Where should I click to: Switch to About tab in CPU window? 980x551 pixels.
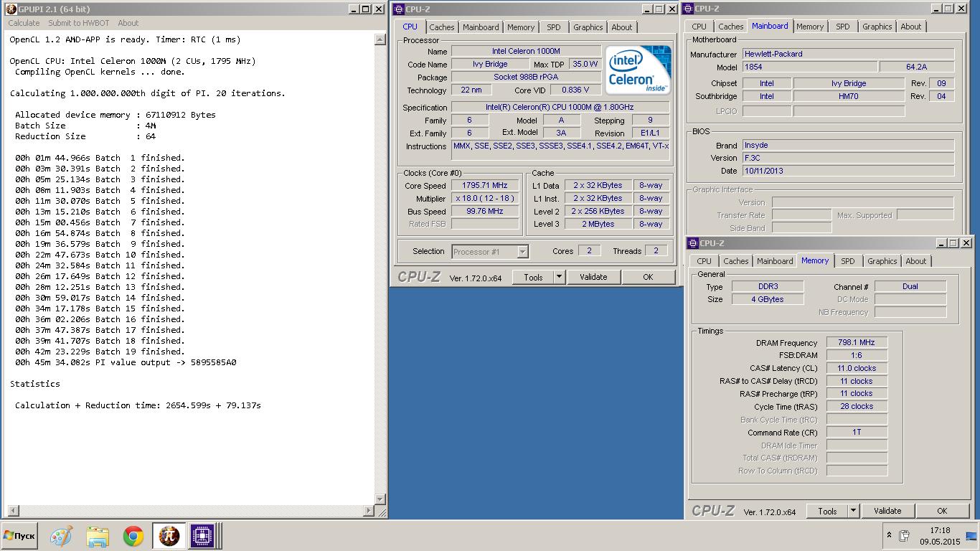622,27
